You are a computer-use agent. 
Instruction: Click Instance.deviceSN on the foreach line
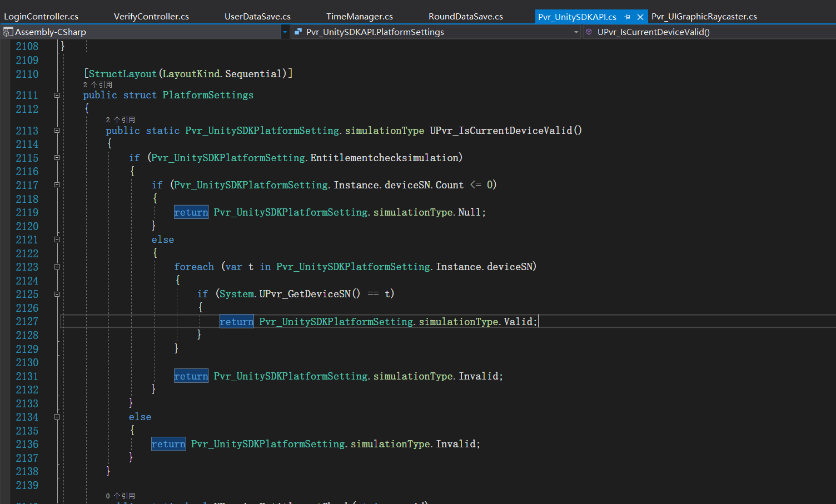[x=484, y=267]
